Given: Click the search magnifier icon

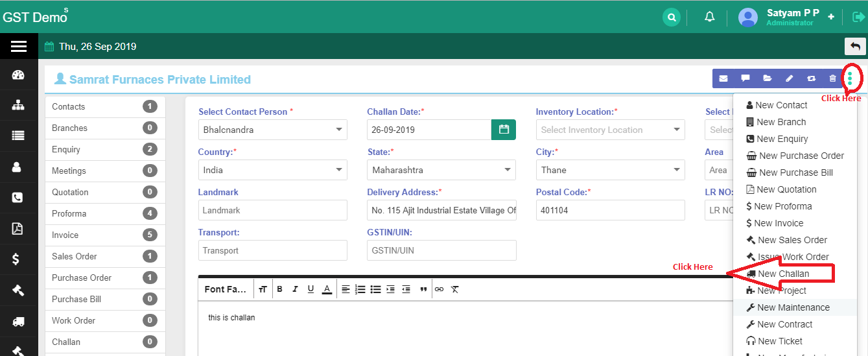Looking at the screenshot, I should pos(672,17).
